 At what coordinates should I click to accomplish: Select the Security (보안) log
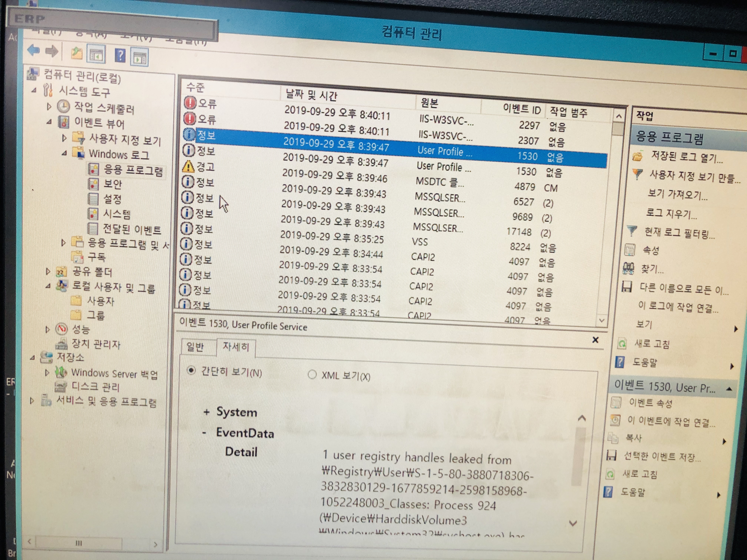[x=112, y=184]
